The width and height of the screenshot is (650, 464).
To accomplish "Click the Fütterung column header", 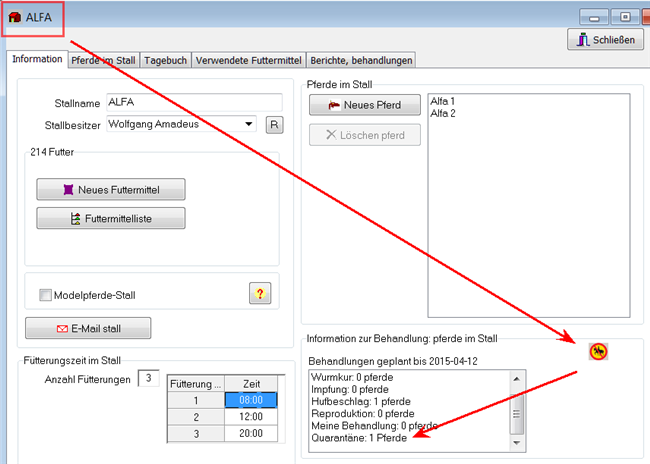I will [x=196, y=384].
